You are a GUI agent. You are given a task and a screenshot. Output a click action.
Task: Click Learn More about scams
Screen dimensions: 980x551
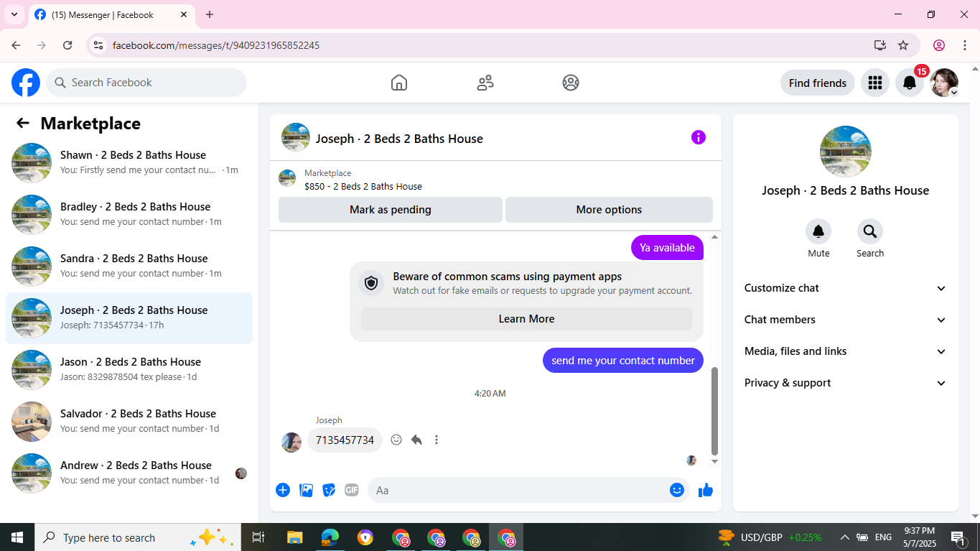pyautogui.click(x=526, y=319)
